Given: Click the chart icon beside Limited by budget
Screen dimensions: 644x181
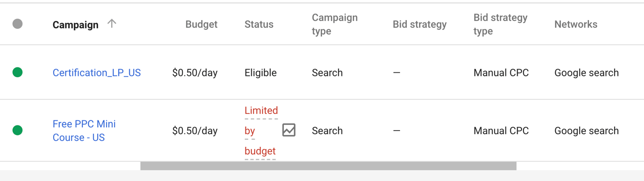Looking at the screenshot, I should point(289,130).
